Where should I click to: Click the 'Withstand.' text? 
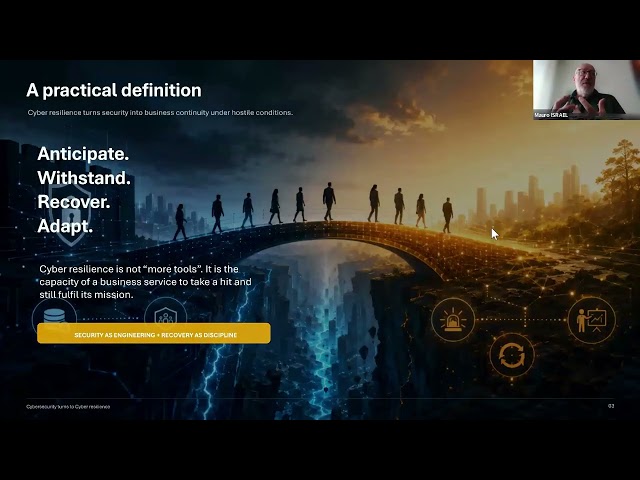84,178
